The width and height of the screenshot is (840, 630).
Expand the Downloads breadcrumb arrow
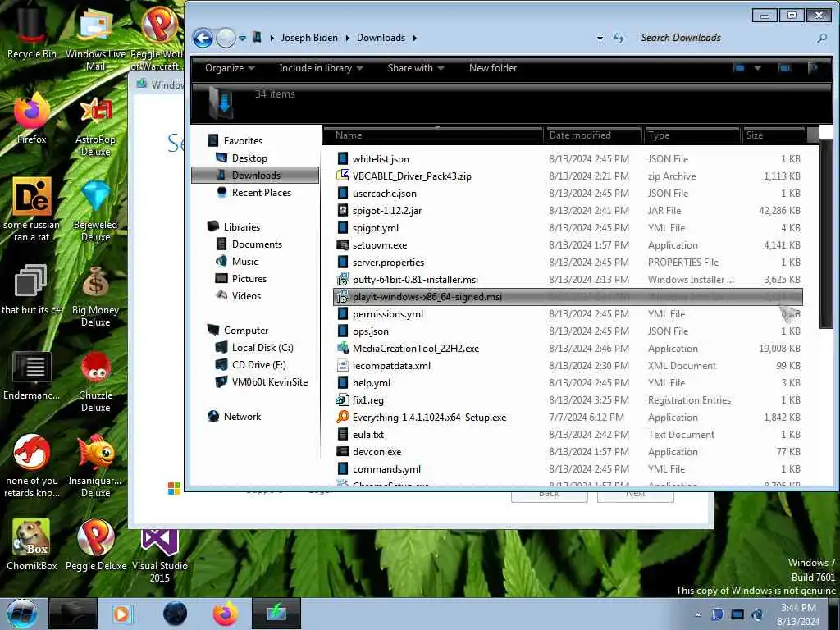point(414,38)
